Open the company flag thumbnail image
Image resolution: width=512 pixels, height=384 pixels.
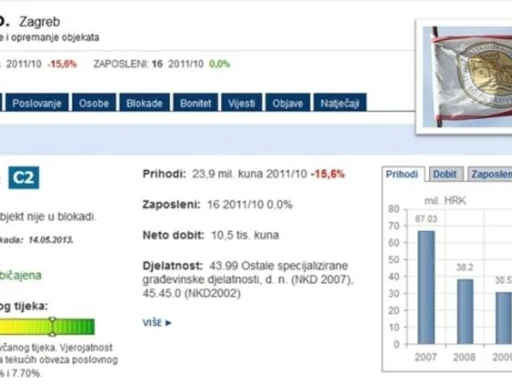467,77
